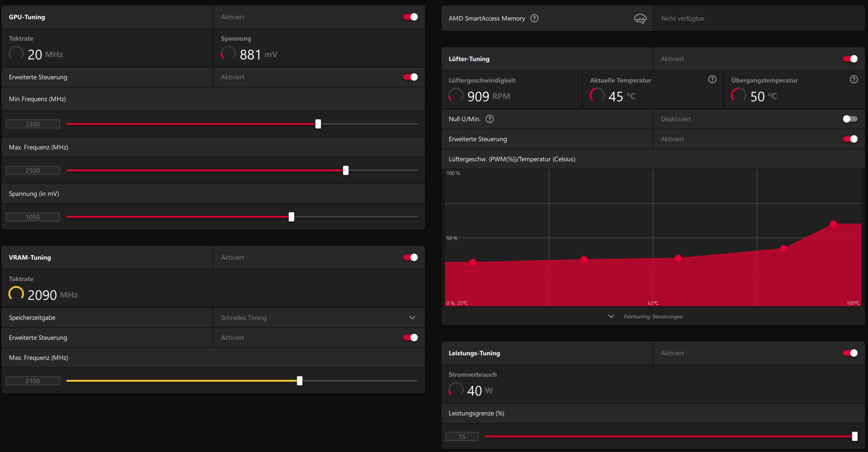Click GPU Max. Frequenz slider handle
This screenshot has width=868, height=452.
pyautogui.click(x=346, y=171)
